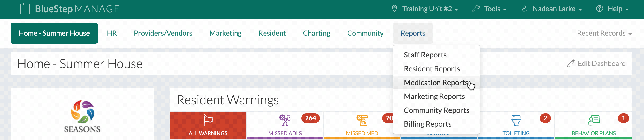
Task: Click the BlueStep clipboard logo icon
Action: click(x=25, y=9)
